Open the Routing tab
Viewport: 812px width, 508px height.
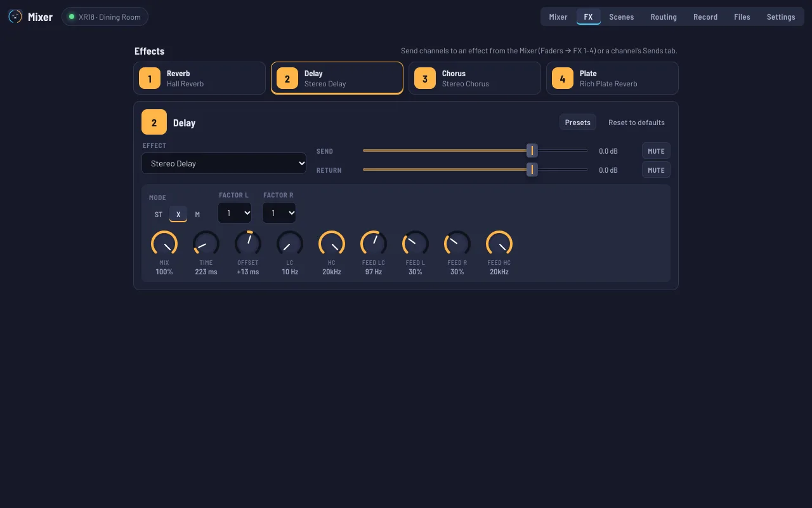664,17
